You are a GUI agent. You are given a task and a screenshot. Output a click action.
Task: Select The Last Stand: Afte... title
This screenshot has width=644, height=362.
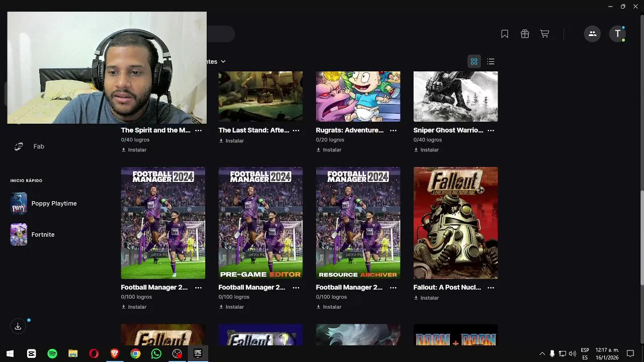pos(254,130)
